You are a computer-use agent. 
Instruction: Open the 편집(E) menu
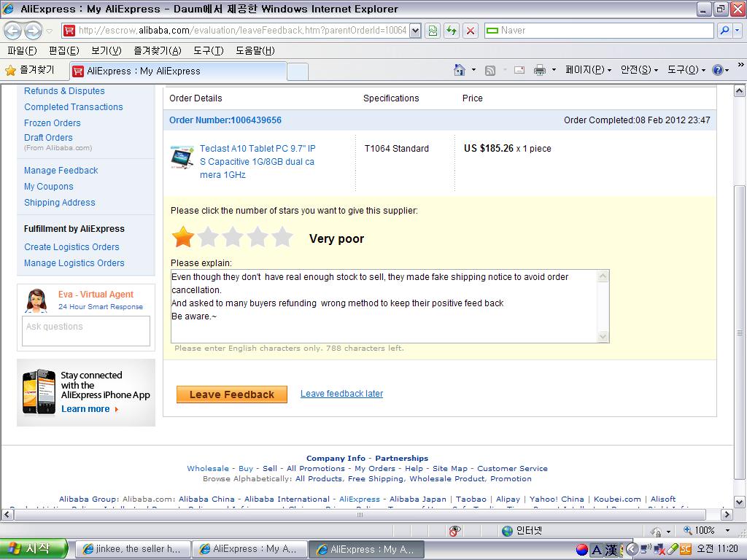(64, 50)
